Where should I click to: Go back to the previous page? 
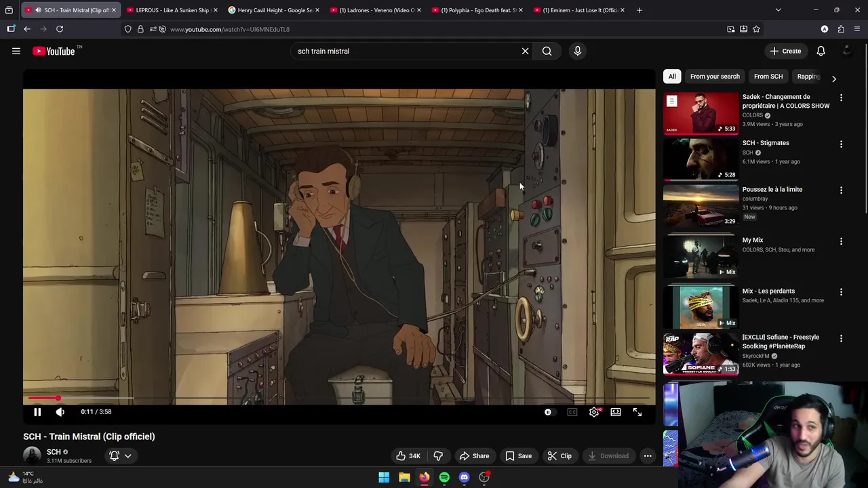27,29
